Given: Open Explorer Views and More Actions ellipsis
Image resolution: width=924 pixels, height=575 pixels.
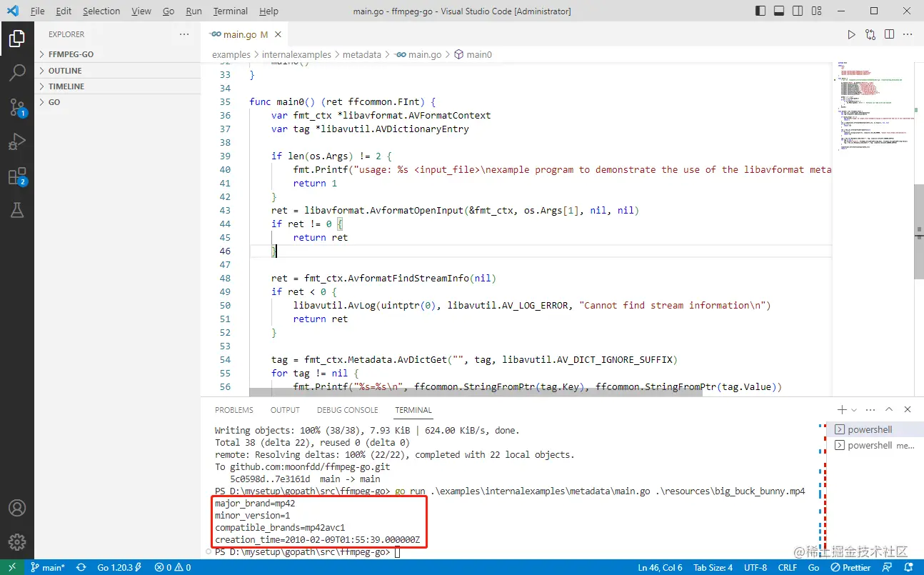Looking at the screenshot, I should coord(184,34).
